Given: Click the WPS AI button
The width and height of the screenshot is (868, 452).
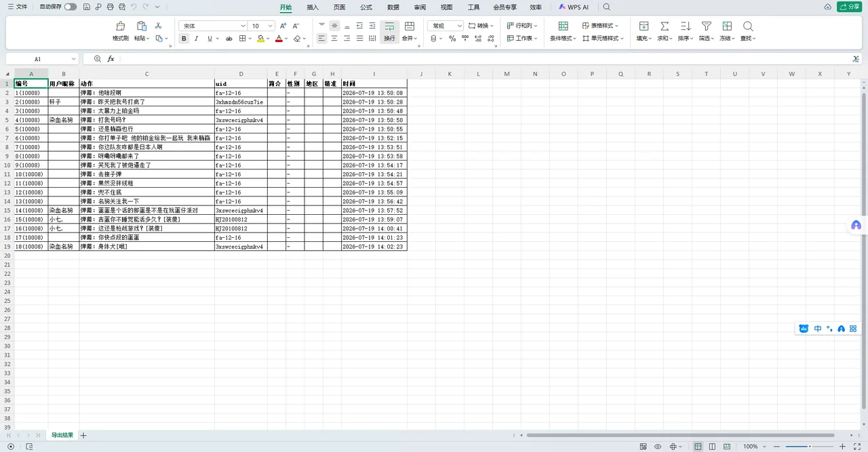Looking at the screenshot, I should pos(574,7).
